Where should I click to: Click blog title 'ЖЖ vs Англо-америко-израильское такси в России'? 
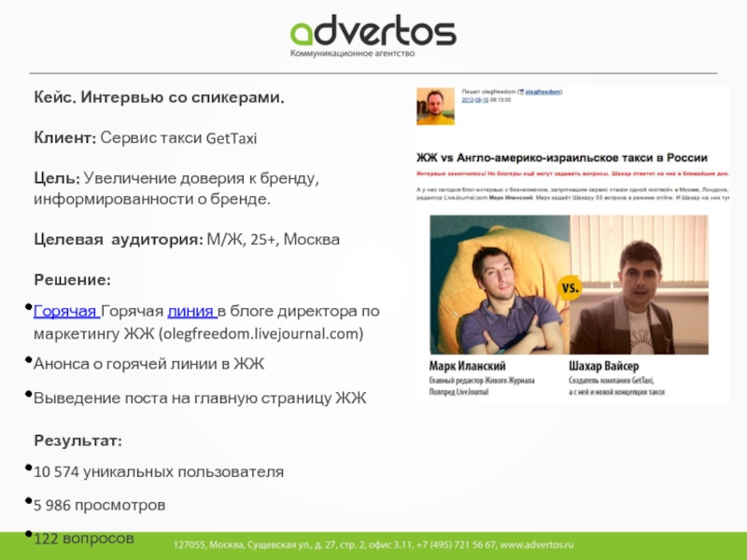tap(562, 158)
